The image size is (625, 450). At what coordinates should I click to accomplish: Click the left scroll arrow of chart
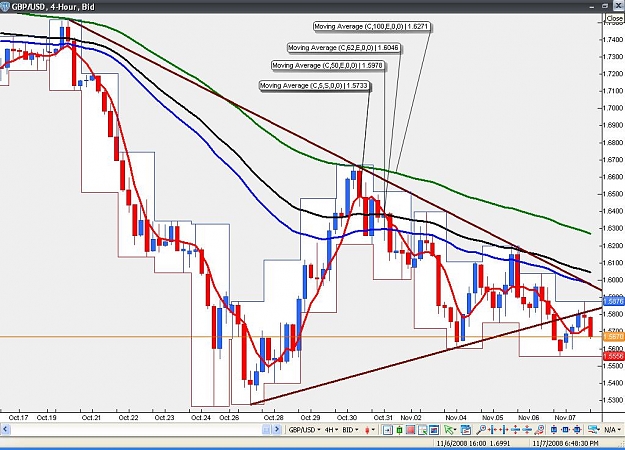click(x=5, y=430)
